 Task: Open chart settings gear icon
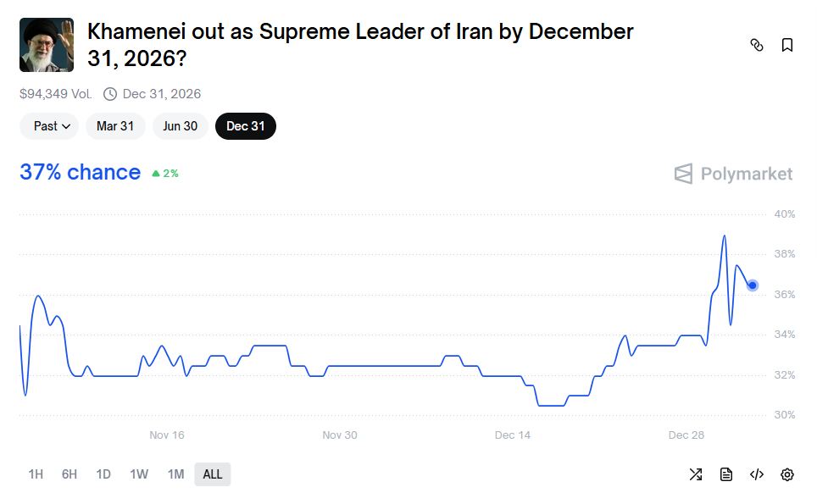(787, 474)
